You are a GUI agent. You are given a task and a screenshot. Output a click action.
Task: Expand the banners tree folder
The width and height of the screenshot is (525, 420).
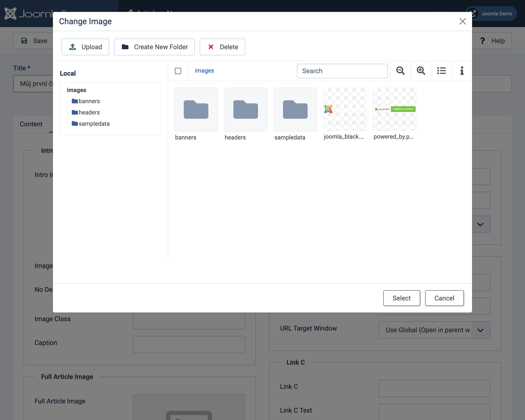coord(89,101)
